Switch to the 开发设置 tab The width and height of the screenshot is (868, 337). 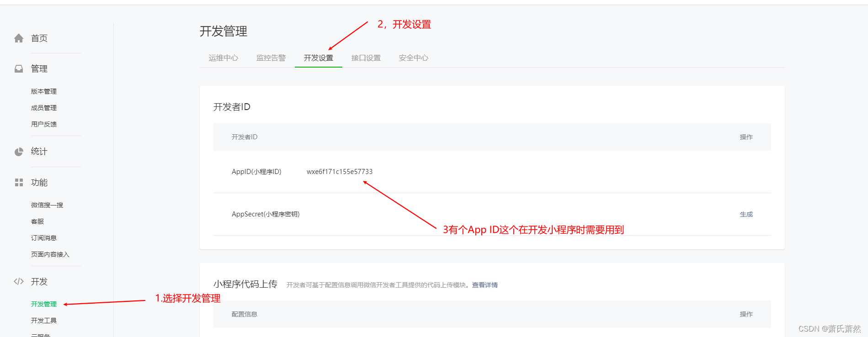click(x=319, y=58)
